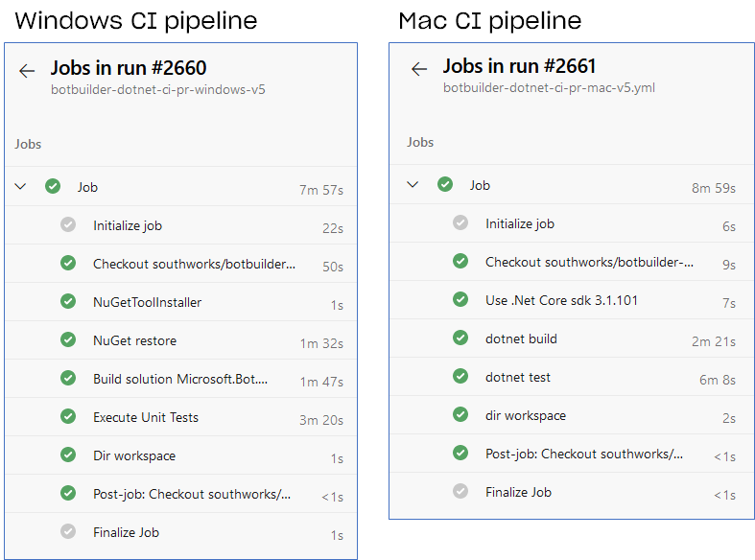Select Windows Checkout southworks/botbuilder step

[180, 264]
